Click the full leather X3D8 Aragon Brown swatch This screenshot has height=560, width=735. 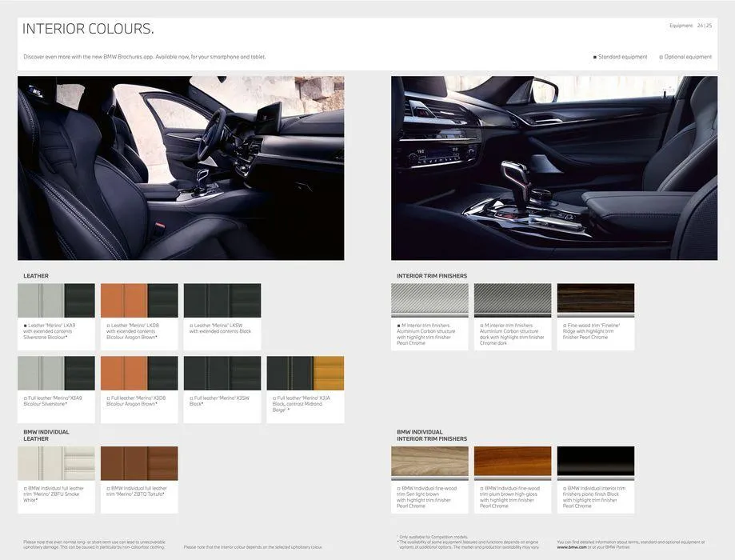[x=139, y=374]
